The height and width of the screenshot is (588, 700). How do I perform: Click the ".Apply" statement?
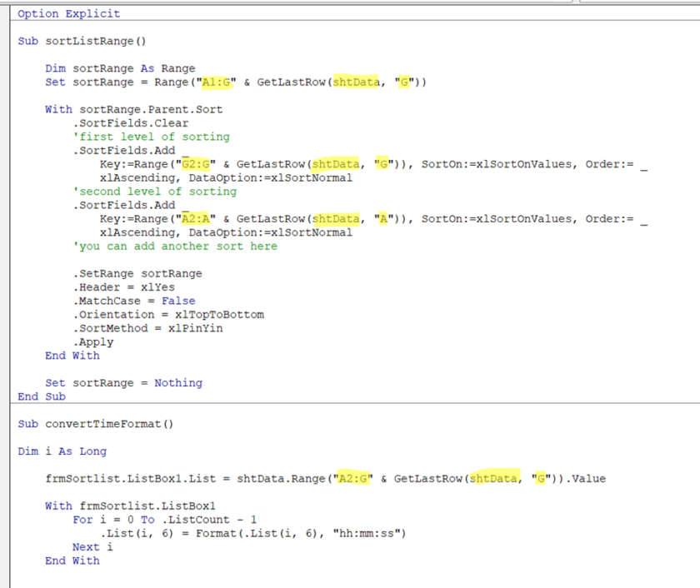[94, 341]
